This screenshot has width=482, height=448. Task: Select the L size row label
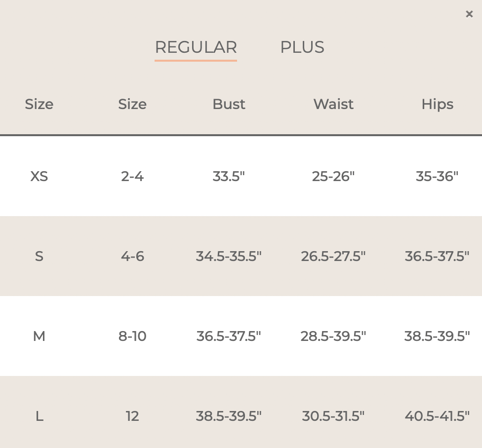40,416
